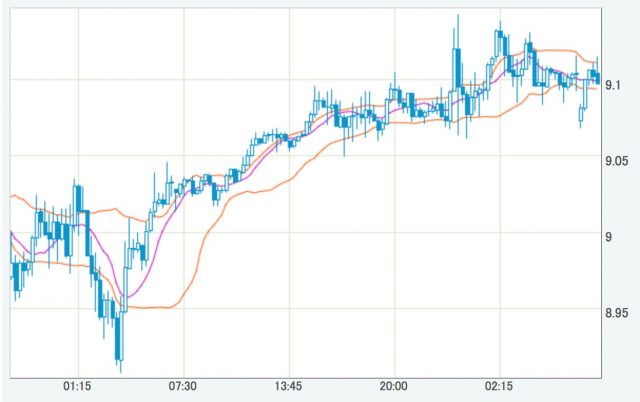Click the 9 price level label
The image size is (640, 402).
(610, 236)
